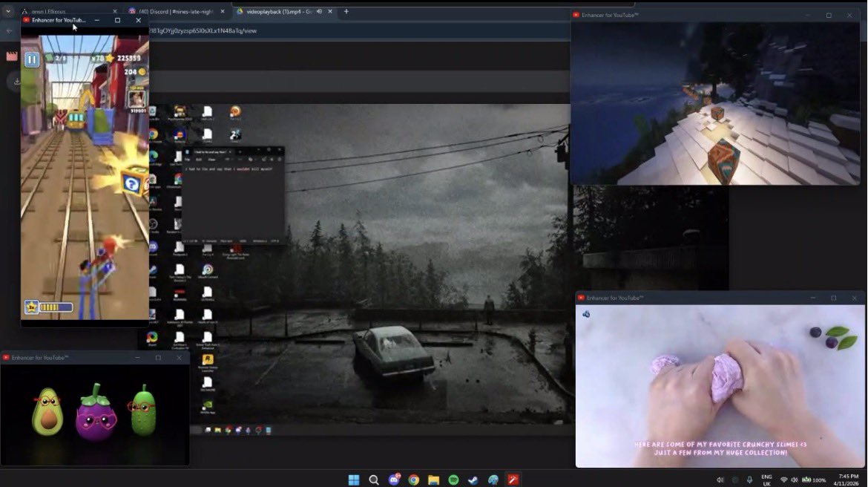Open a new browser tab
The height and width of the screenshot is (487, 868).
coord(346,11)
